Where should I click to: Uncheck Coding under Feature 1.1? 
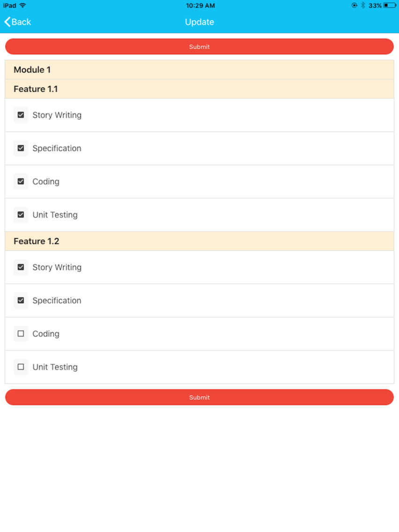[21, 182]
